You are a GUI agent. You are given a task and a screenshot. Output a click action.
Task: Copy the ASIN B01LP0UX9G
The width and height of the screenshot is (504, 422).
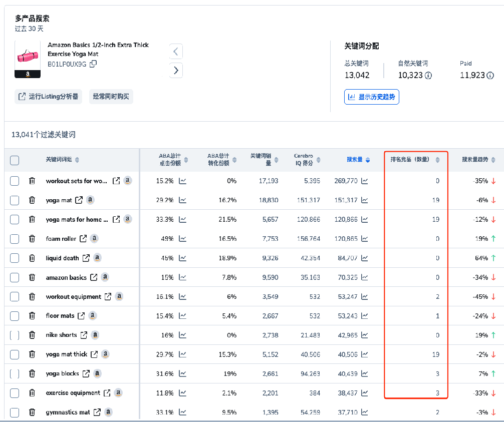click(x=93, y=64)
